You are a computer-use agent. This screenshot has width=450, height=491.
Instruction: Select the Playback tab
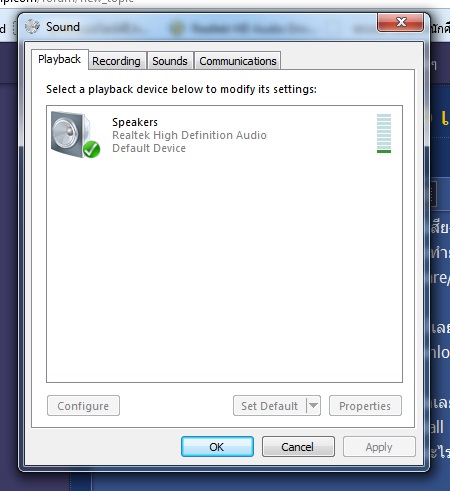coord(60,59)
